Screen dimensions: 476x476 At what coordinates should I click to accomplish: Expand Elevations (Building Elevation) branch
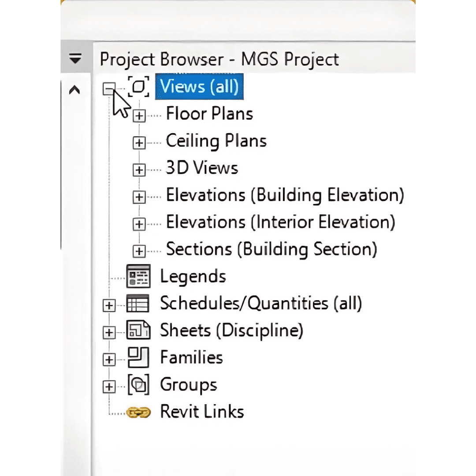[x=139, y=197]
